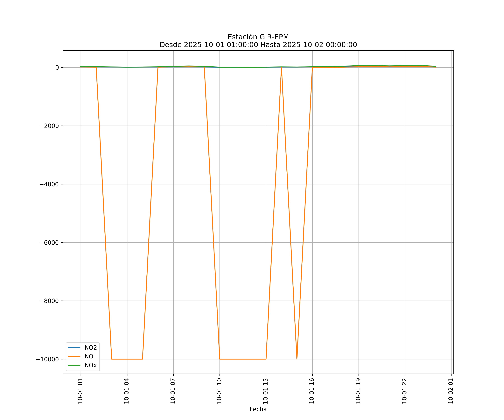Click the blue NO2 legend line swatch

(74, 347)
